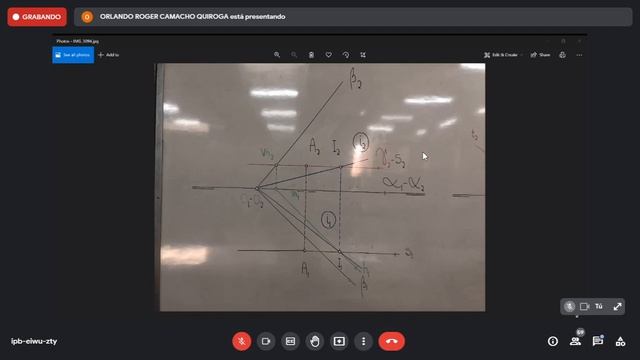Expand your self-view tile
640x360 pixels.
tap(618, 307)
